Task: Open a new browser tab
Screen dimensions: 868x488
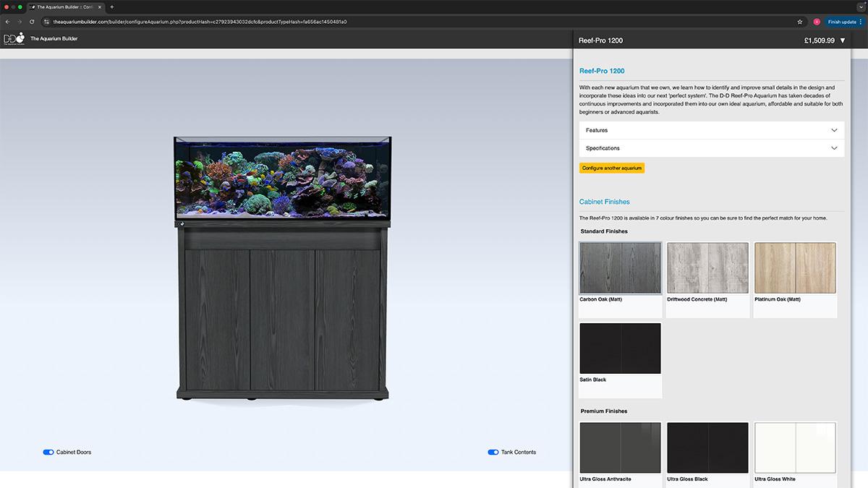Action: click(x=111, y=7)
